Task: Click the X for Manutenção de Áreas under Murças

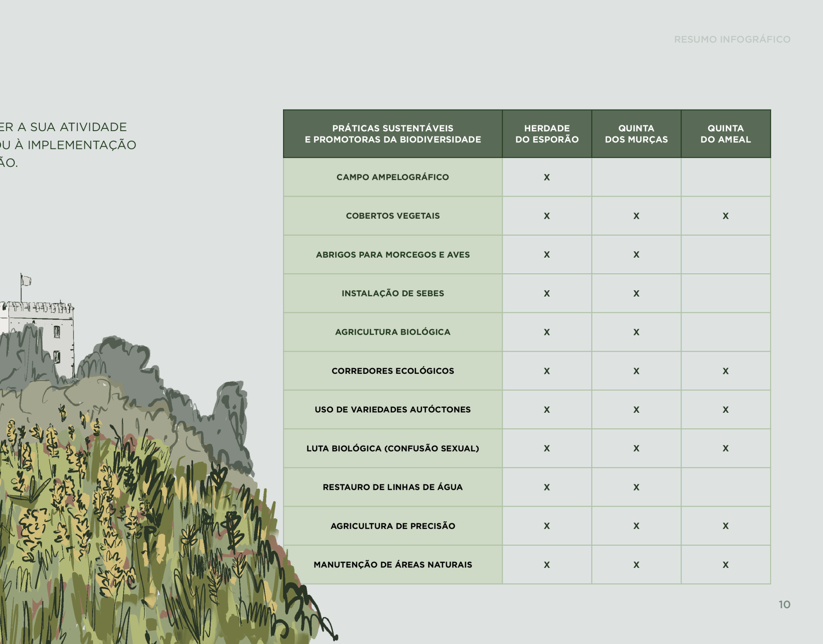Action: click(636, 565)
